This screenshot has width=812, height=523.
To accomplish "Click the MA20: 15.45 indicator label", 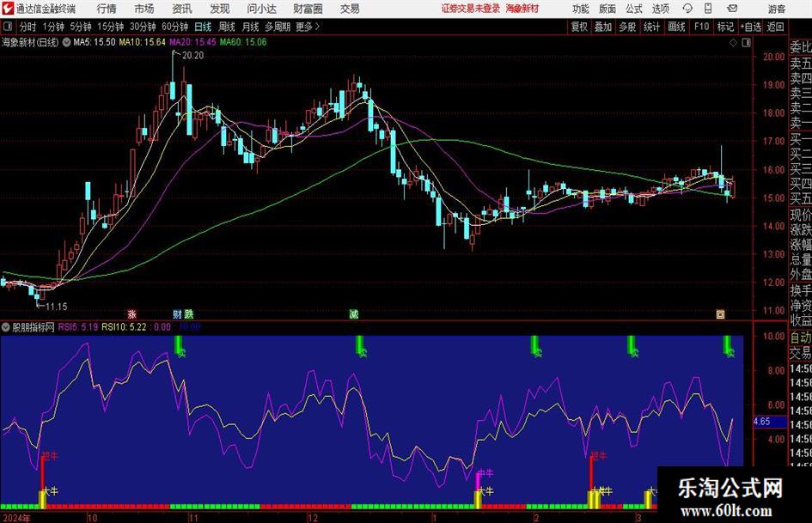I will 192,42.
